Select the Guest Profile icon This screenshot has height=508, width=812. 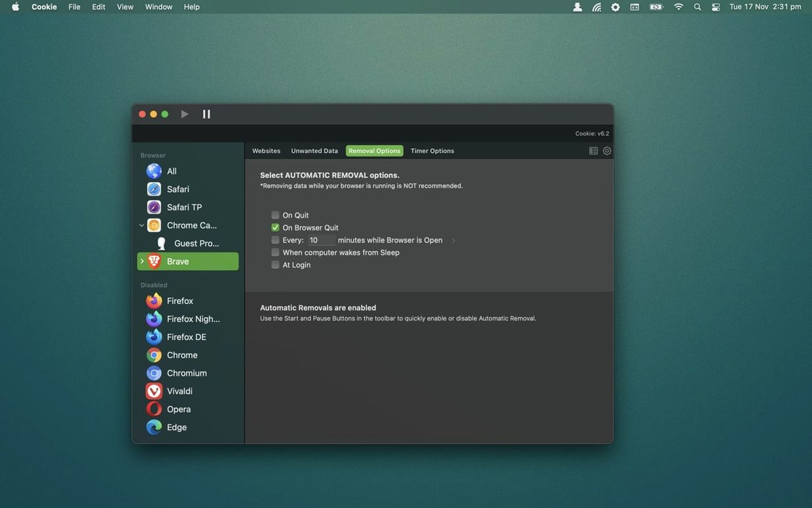(161, 243)
